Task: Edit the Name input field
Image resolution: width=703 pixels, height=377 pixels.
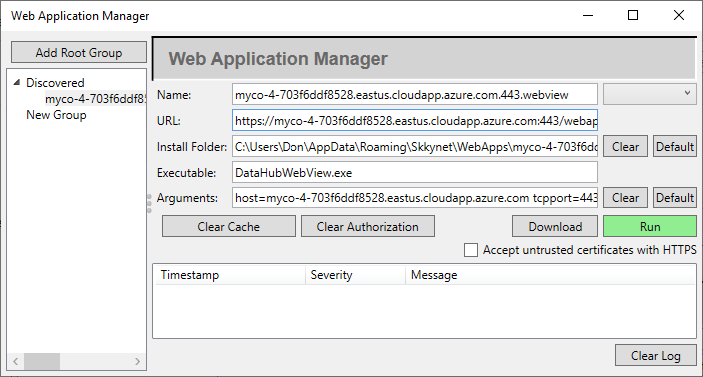Action: pyautogui.click(x=415, y=95)
